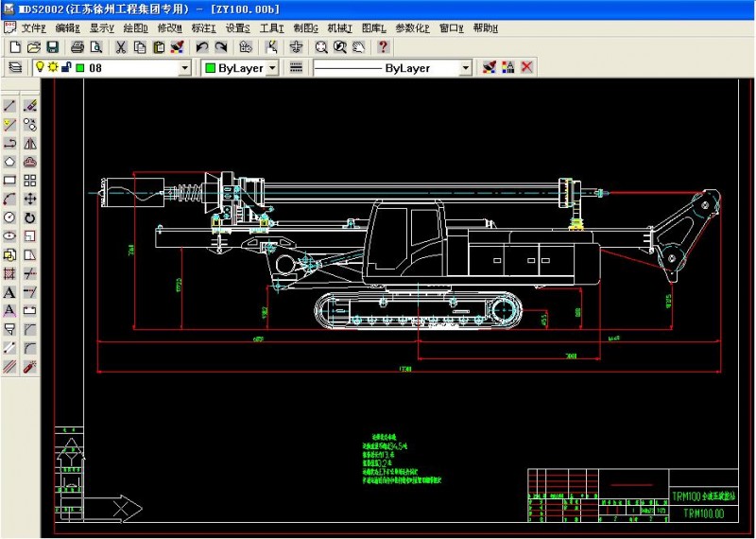Select the Line drawing tool
This screenshot has width=756, height=539.
[x=10, y=106]
